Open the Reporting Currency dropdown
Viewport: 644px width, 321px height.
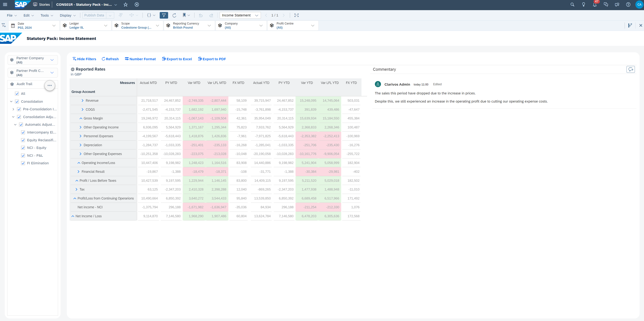[x=189, y=26]
